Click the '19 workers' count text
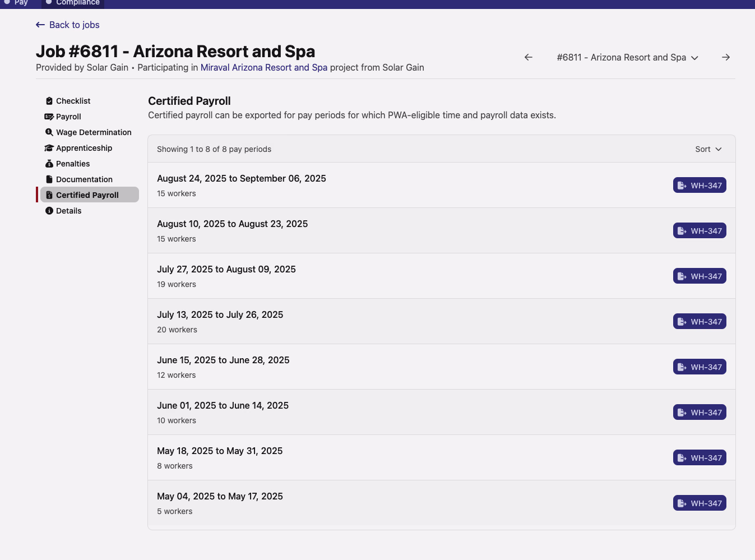Image resolution: width=755 pixels, height=560 pixels. coord(177,284)
